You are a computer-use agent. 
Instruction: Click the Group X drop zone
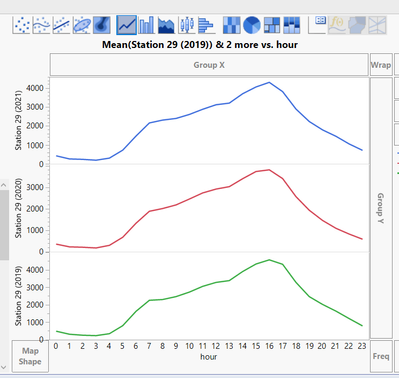209,65
